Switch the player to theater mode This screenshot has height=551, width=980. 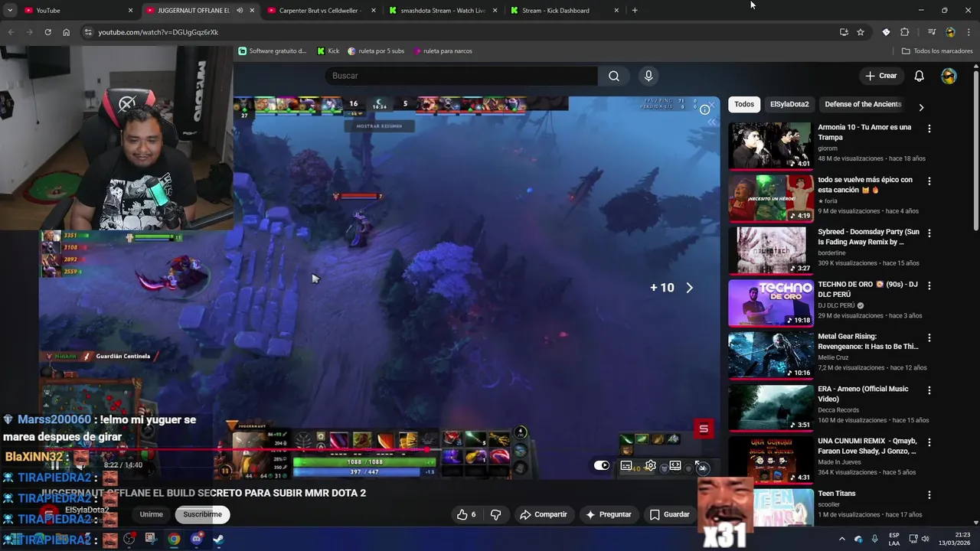[x=675, y=465]
